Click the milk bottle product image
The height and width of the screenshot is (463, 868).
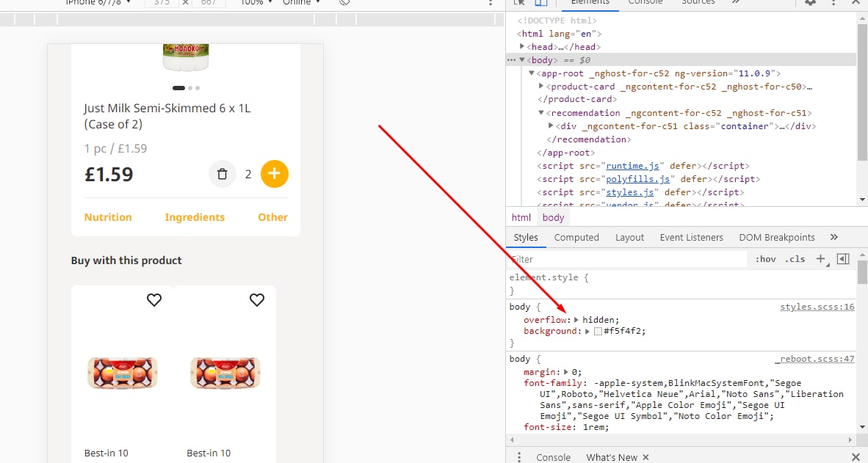coord(186,57)
